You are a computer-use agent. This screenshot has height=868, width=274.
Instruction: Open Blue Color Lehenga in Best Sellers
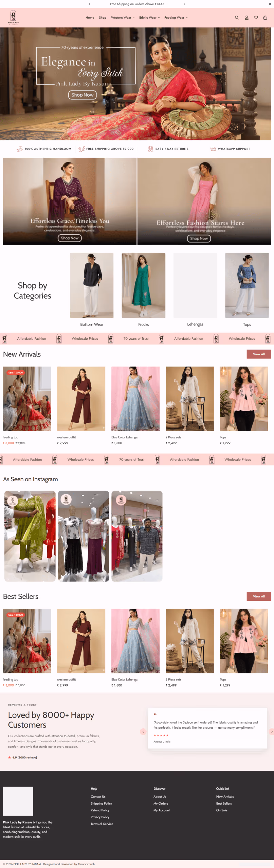(x=135, y=641)
